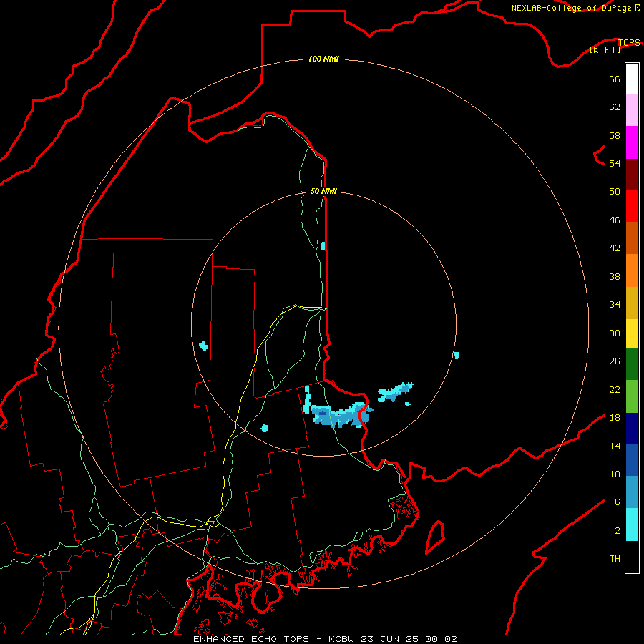
Task: Pick the yellow legend swatch
Action: click(x=632, y=333)
